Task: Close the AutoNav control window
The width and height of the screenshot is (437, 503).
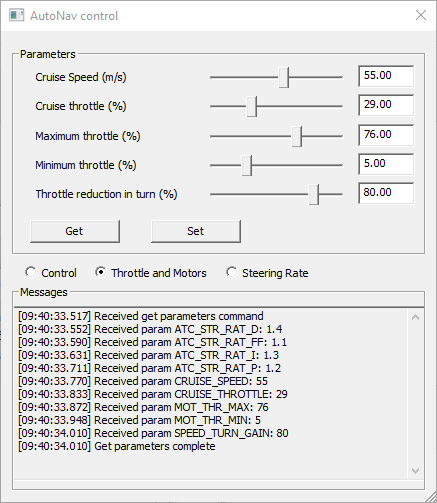Action: point(421,15)
